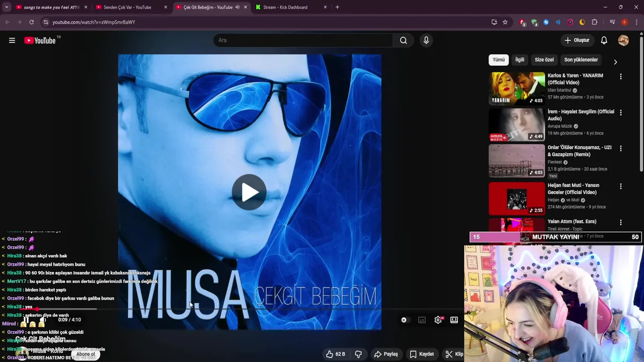Viewport: 644px width, 362px height.
Task: Open the Karlos & Yaren YANARIM thumbnail
Action: click(517, 88)
